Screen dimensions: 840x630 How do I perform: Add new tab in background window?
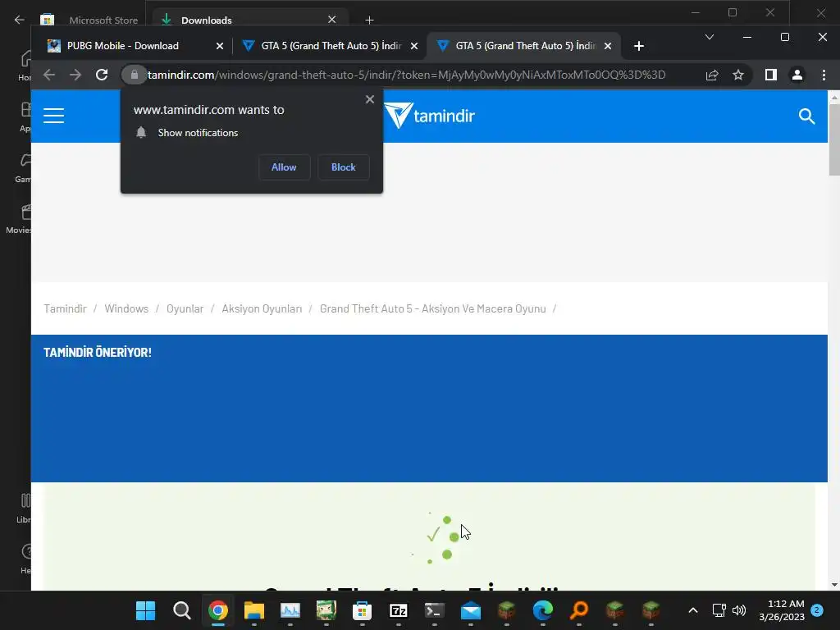(x=369, y=20)
